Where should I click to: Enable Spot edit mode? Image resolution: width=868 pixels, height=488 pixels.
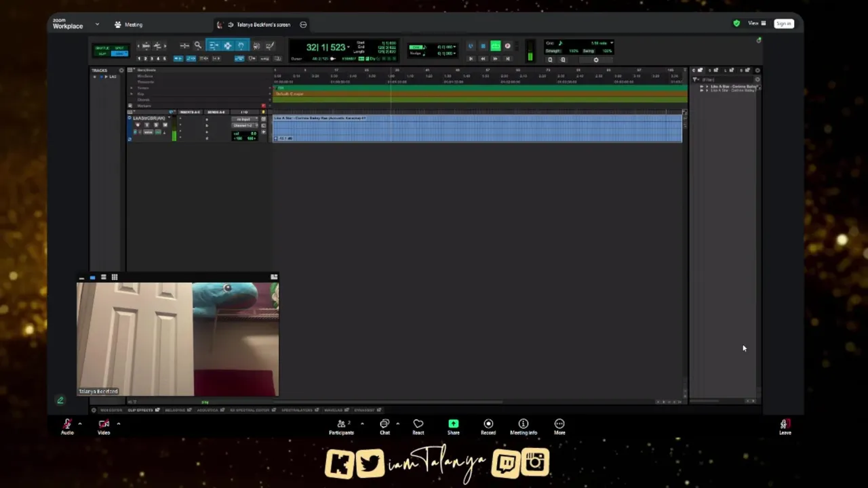coord(119,48)
